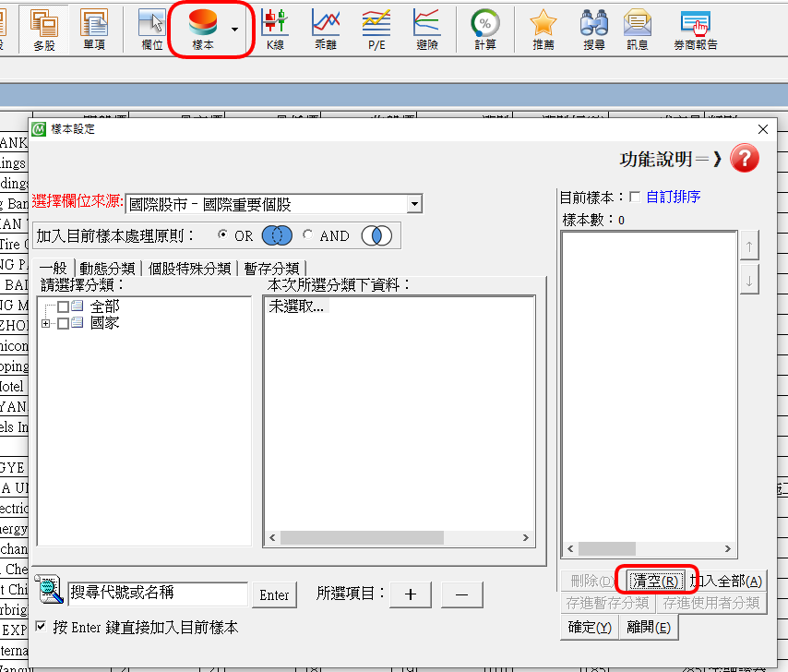Select the AND processing radio button
This screenshot has height=672, width=788.
pyautogui.click(x=308, y=235)
